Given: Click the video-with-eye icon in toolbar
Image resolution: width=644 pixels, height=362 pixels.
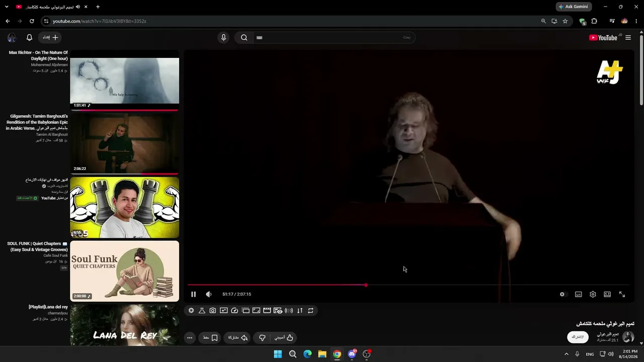Looking at the screenshot, I should [278, 311].
